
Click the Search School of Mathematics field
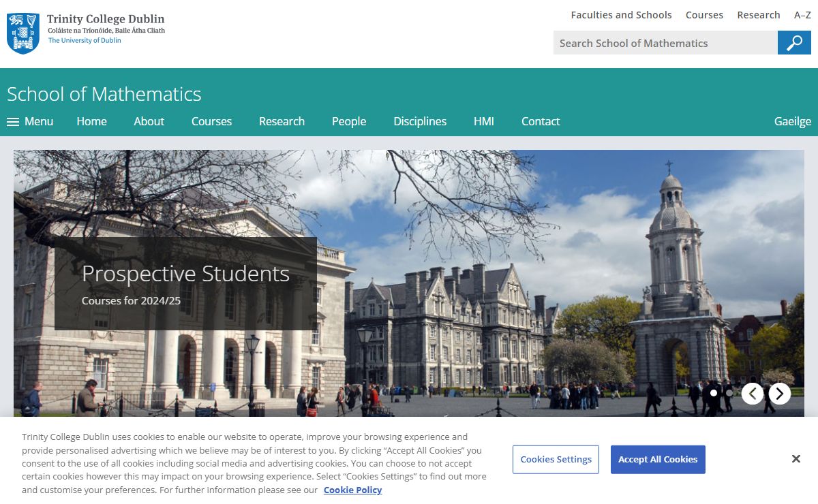click(665, 43)
